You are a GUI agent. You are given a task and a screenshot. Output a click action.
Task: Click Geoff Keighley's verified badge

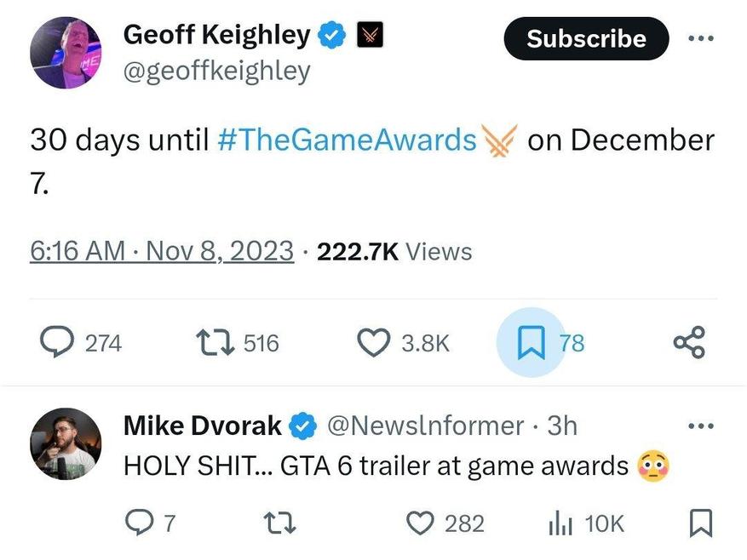coord(331,36)
